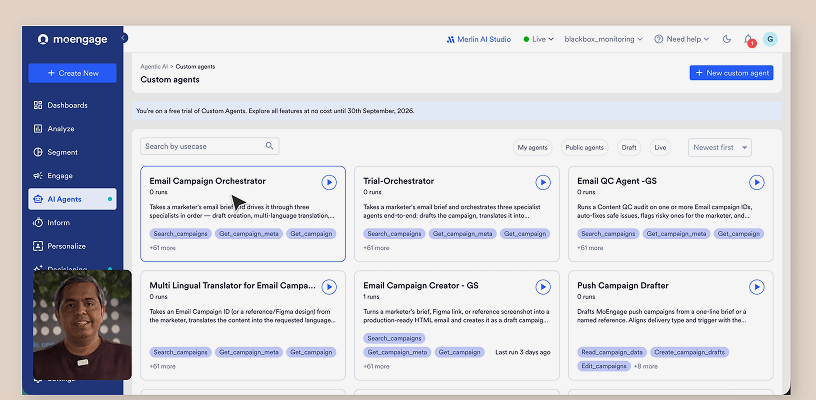Viewport: 816px width, 400px height.
Task: Open the Email QC Agent -GS title
Action: pyautogui.click(x=617, y=181)
